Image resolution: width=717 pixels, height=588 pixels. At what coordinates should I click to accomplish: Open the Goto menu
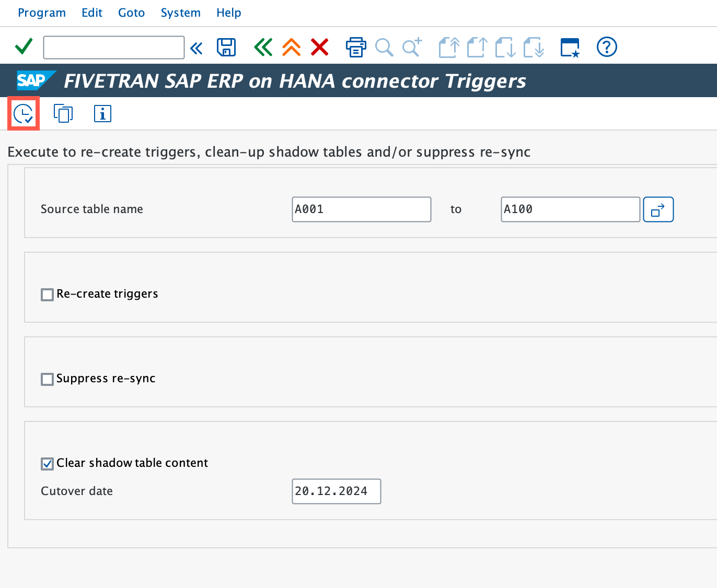[x=131, y=13]
